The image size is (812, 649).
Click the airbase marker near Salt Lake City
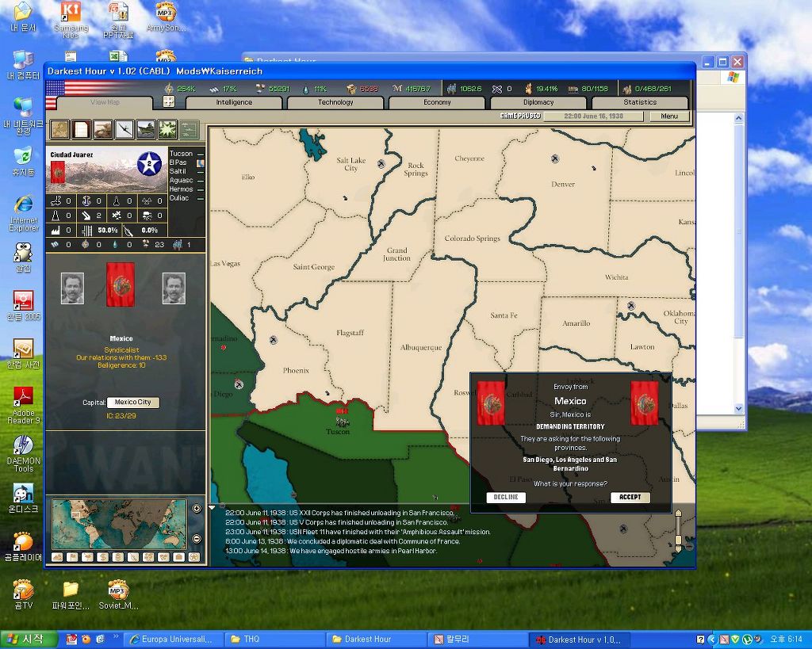pyautogui.click(x=381, y=163)
